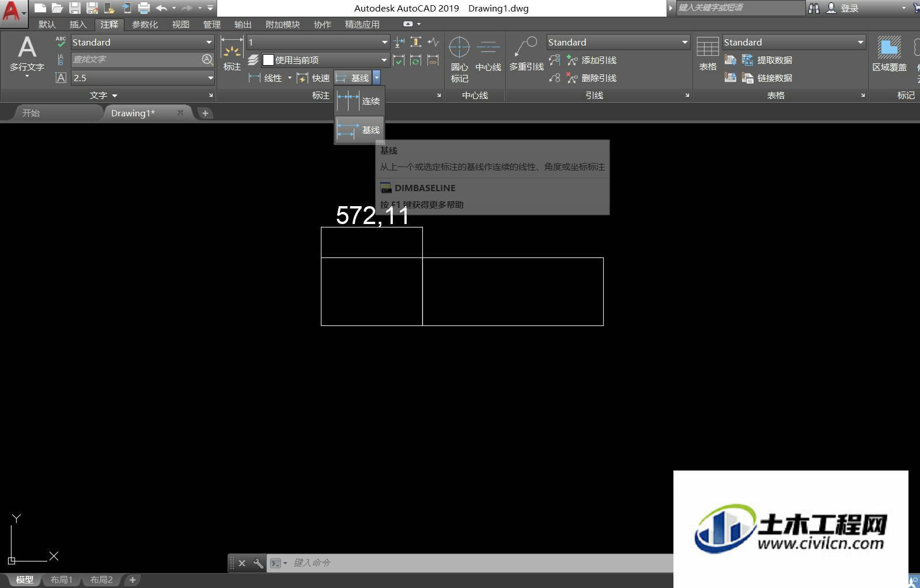Click Extract Data (提取数据)
Viewport: 920px width, 588px height.
point(767,60)
